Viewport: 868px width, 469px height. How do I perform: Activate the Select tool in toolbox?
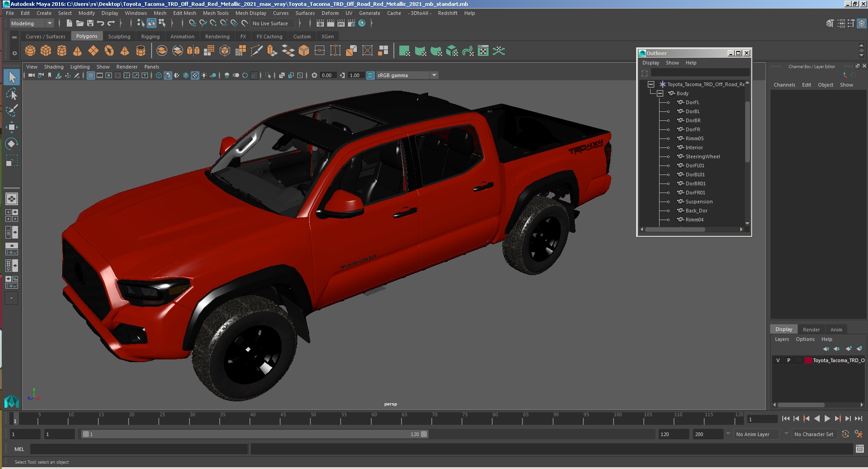point(12,77)
